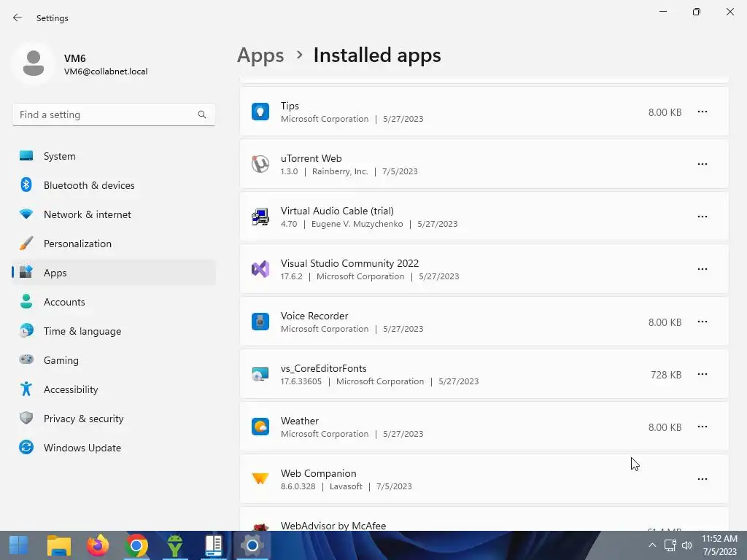Click the Virtual Audio Cable app icon

tap(260, 217)
